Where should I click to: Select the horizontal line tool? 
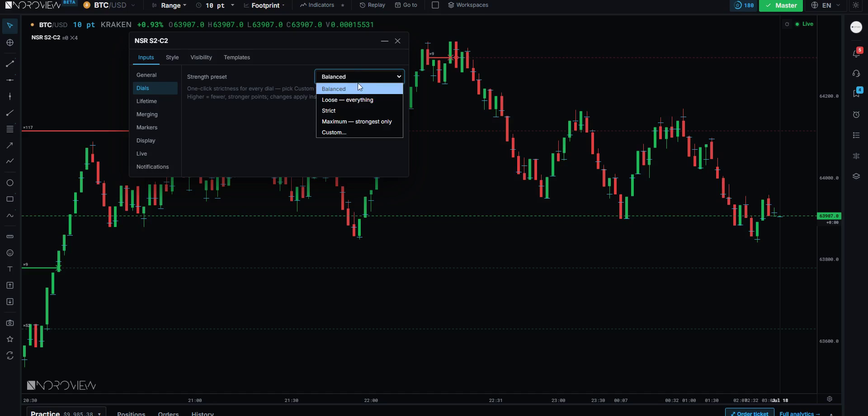coord(10,80)
